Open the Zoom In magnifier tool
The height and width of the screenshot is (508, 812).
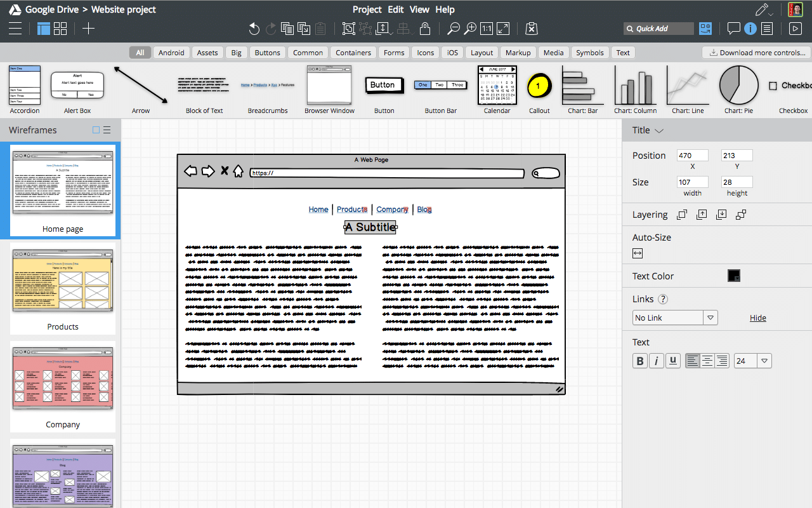[470, 28]
